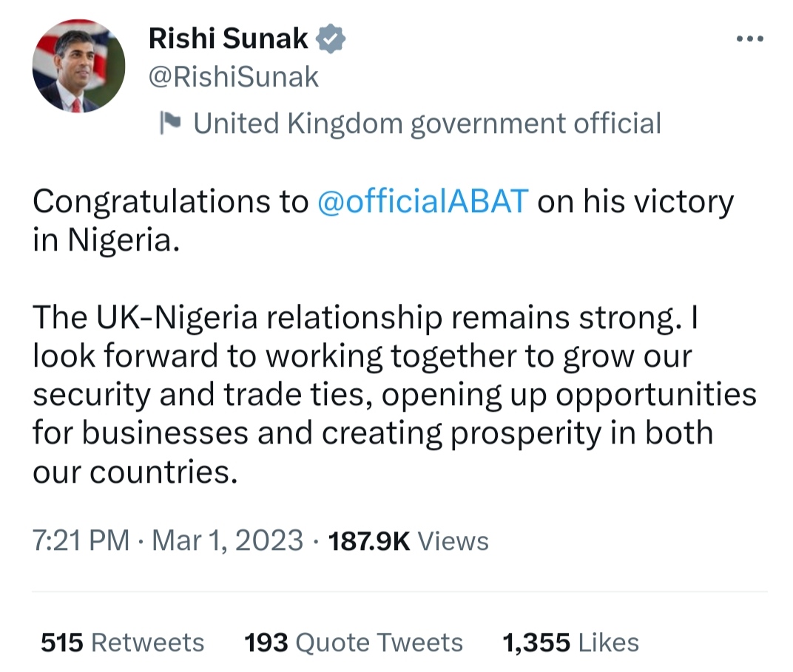Show the 1,355 Likes list
793x672 pixels.
pyautogui.click(x=570, y=642)
